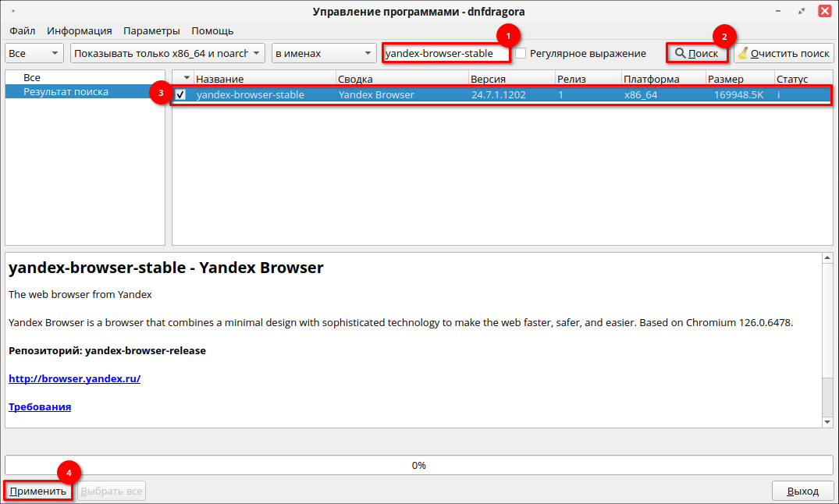Image resolution: width=839 pixels, height=504 pixels.
Task: Open the Файл menu
Action: tap(23, 30)
